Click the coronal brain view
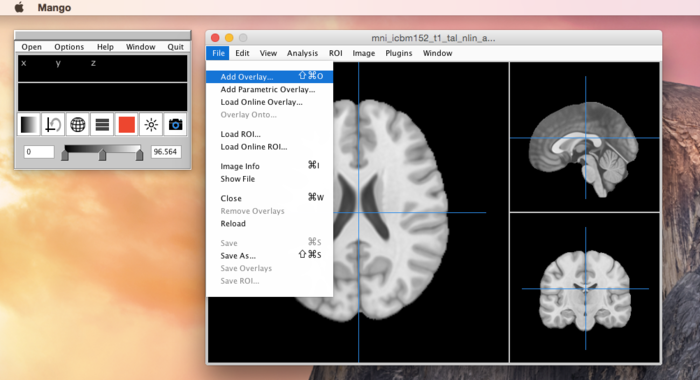The width and height of the screenshot is (700, 380). click(x=585, y=288)
